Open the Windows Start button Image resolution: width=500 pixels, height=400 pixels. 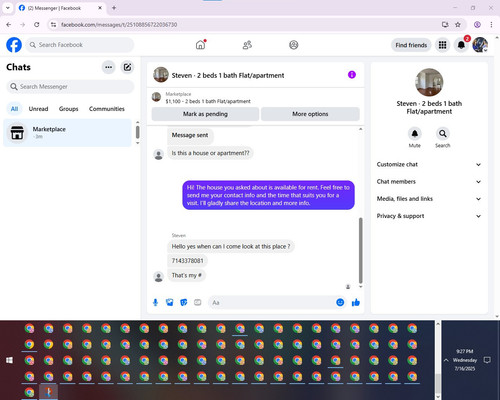(9, 360)
